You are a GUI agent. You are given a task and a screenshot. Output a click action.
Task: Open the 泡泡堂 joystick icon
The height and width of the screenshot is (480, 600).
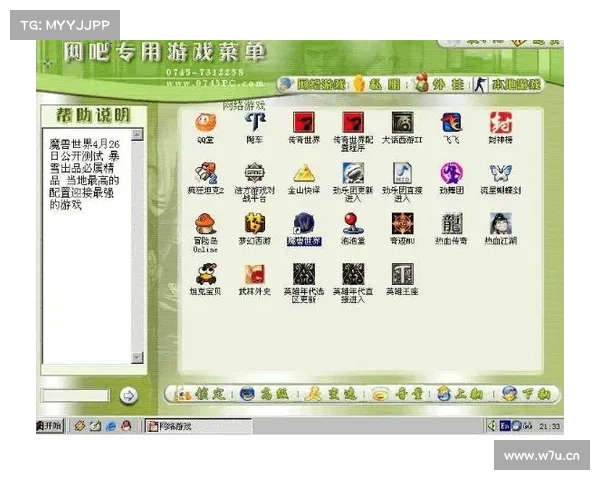(353, 224)
